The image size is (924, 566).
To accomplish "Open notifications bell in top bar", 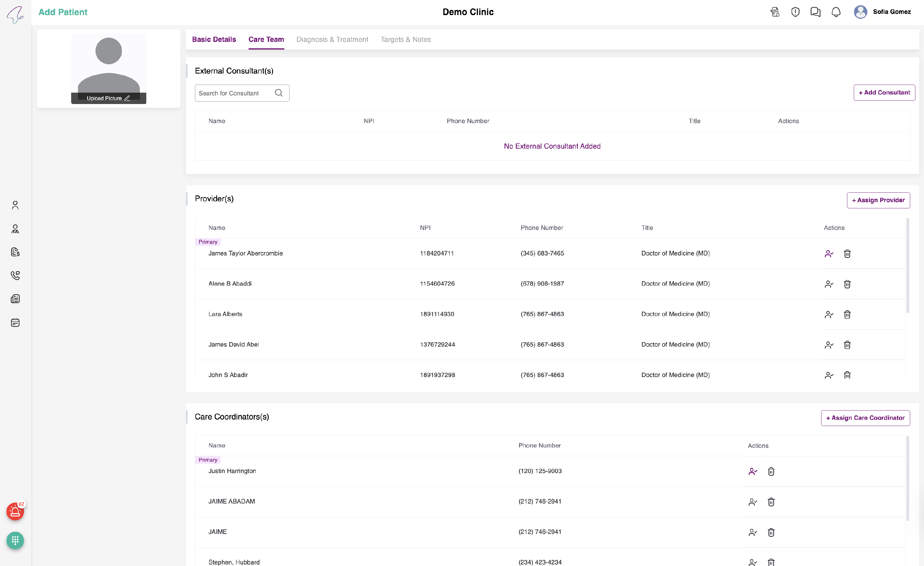I will 836,12.
